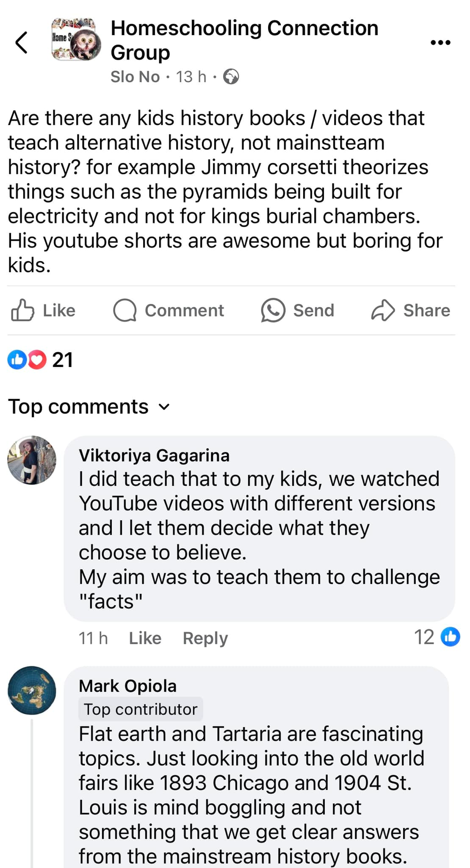Tap the public globe privacy icon
470x868 pixels.
coord(231,77)
